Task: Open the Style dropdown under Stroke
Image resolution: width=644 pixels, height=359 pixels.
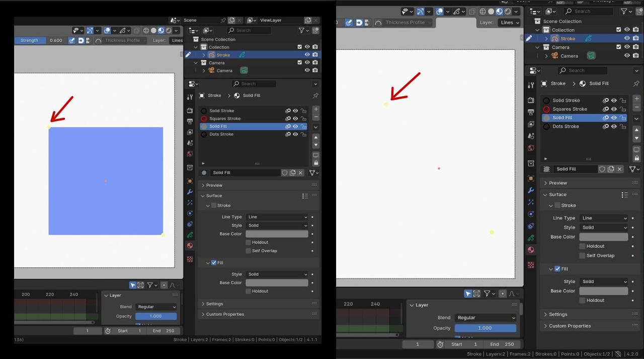Action: 277,225
